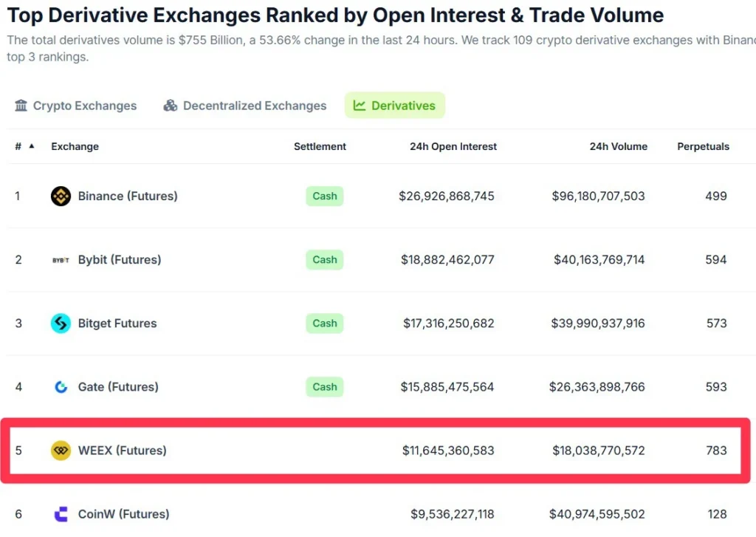Sort by the 24h Open Interest column
The width and height of the screenshot is (756, 537).
tap(453, 146)
